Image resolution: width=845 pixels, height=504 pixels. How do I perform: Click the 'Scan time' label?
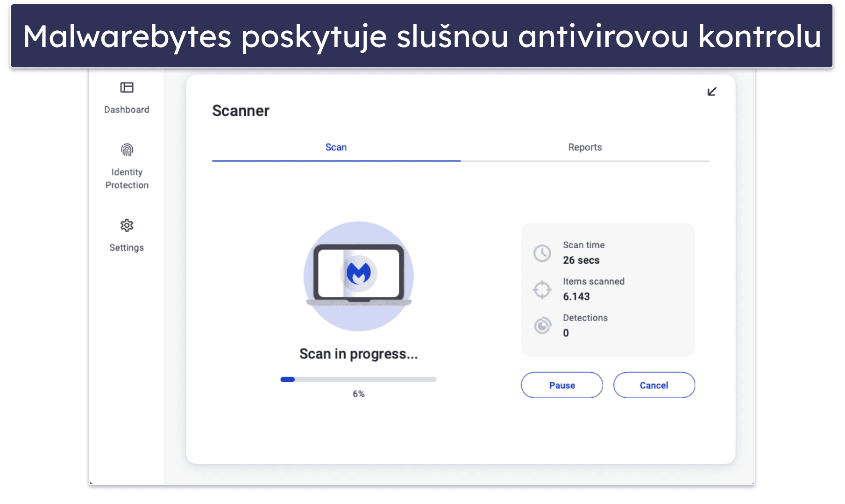[x=583, y=245]
